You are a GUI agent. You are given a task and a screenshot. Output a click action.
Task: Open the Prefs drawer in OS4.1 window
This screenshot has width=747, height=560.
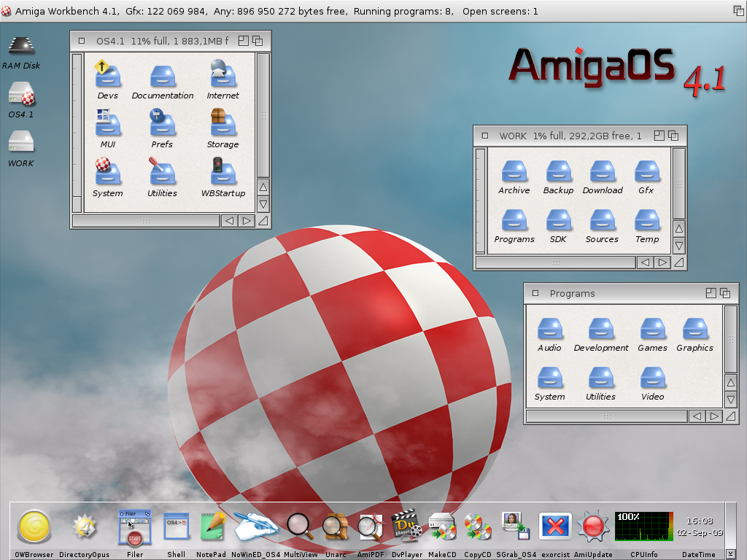click(x=162, y=129)
